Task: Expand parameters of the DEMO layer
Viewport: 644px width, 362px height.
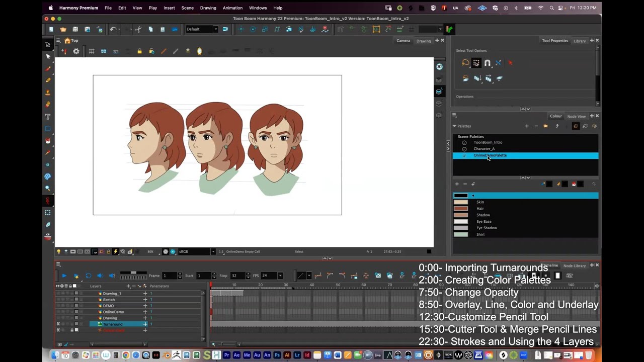Action: pyautogui.click(x=145, y=306)
